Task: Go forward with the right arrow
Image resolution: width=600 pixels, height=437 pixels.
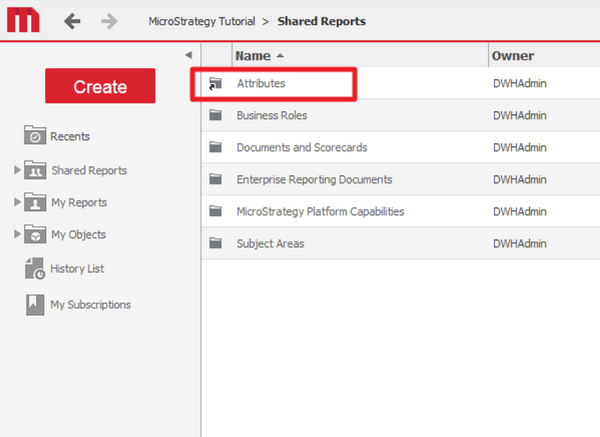Action: click(x=109, y=21)
